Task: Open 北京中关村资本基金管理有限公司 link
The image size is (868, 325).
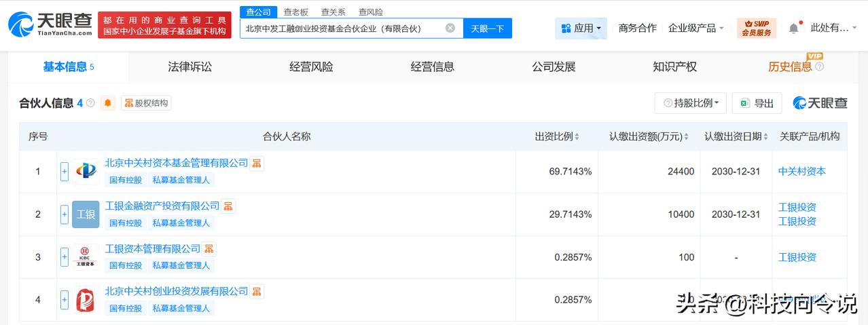Action: click(x=177, y=164)
